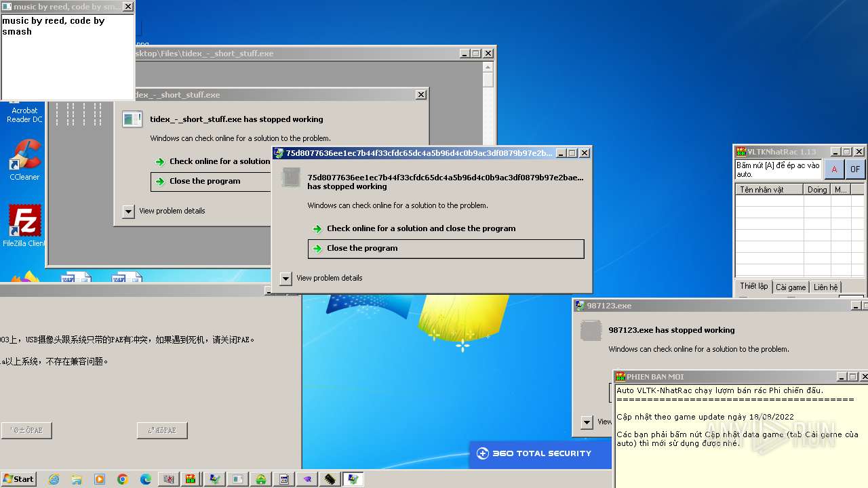Sort by Tên nhân vật column header

click(x=770, y=190)
